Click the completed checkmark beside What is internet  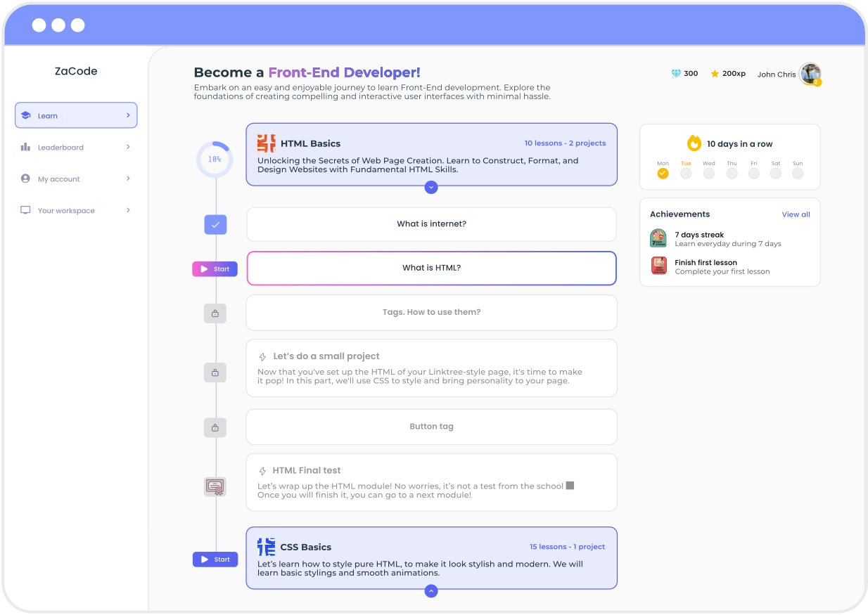[215, 224]
